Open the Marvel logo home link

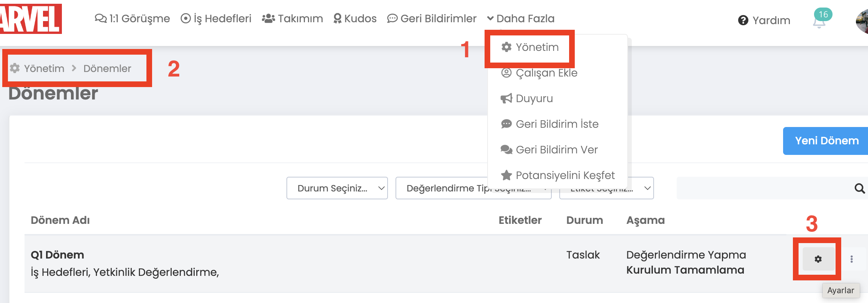(x=30, y=19)
